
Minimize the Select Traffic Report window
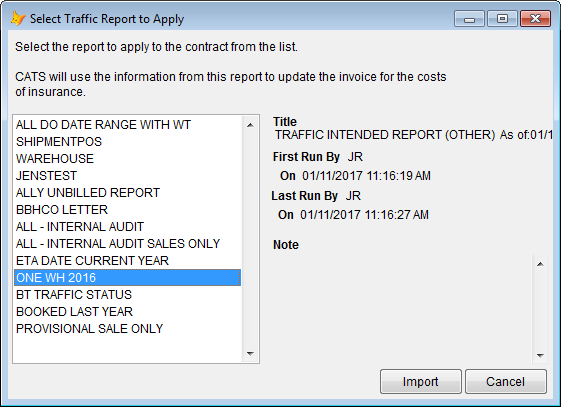[x=469, y=19]
